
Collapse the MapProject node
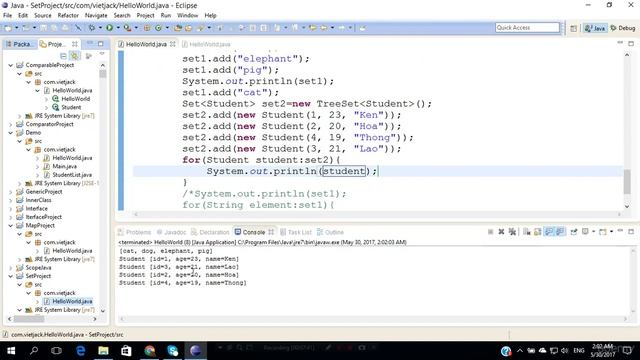point(11,225)
